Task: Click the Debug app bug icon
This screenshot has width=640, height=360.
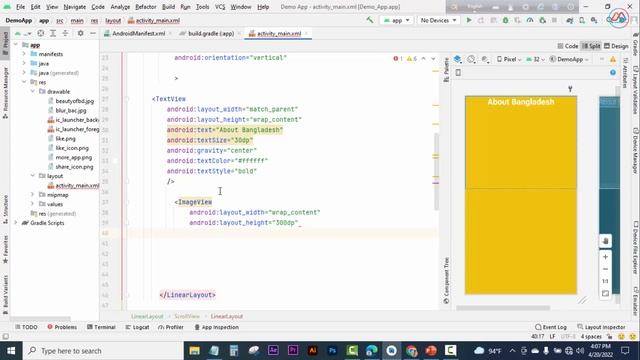Action: point(505,20)
